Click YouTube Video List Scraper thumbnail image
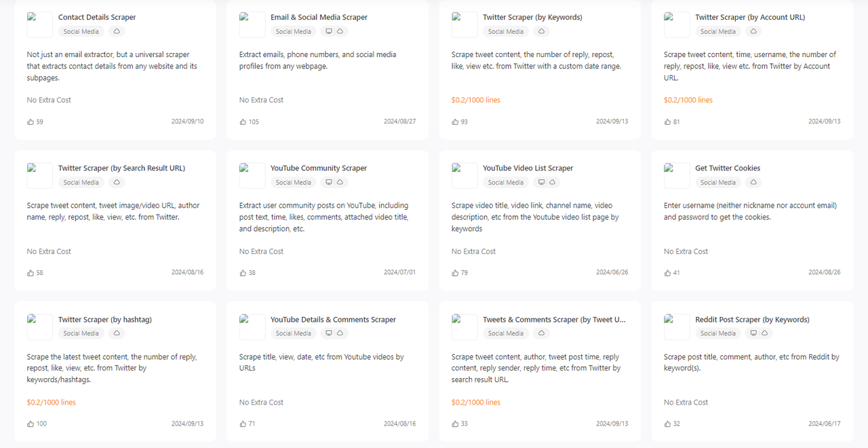The height and width of the screenshot is (448, 868). (x=465, y=176)
